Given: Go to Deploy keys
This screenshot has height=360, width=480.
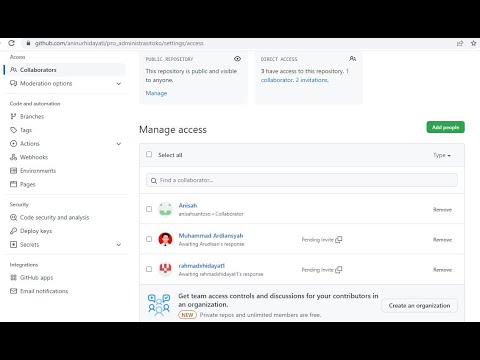Looking at the screenshot, I should tap(36, 231).
